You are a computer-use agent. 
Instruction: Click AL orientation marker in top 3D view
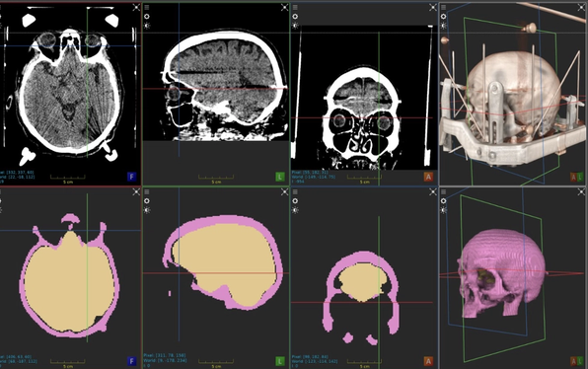pyautogui.click(x=577, y=177)
